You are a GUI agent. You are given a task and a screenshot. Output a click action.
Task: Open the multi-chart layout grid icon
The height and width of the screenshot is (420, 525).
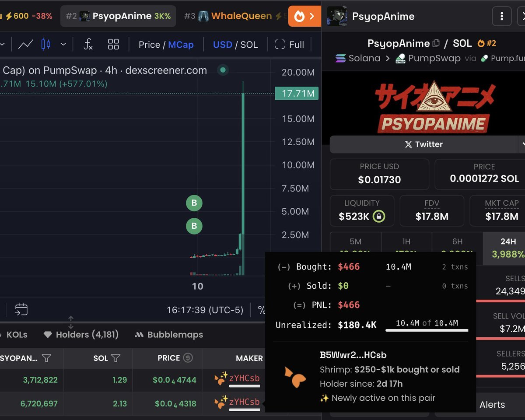pos(113,44)
